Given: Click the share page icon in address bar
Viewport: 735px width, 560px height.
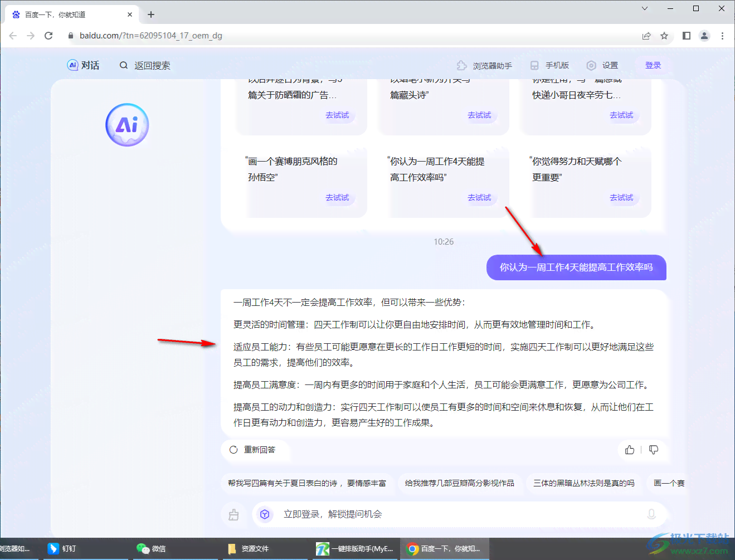Looking at the screenshot, I should tap(646, 36).
